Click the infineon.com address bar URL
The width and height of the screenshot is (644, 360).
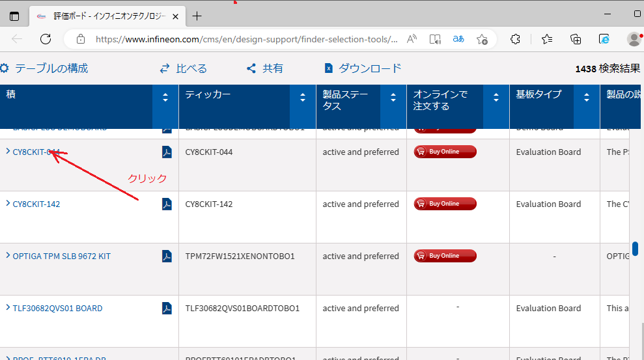(246, 39)
